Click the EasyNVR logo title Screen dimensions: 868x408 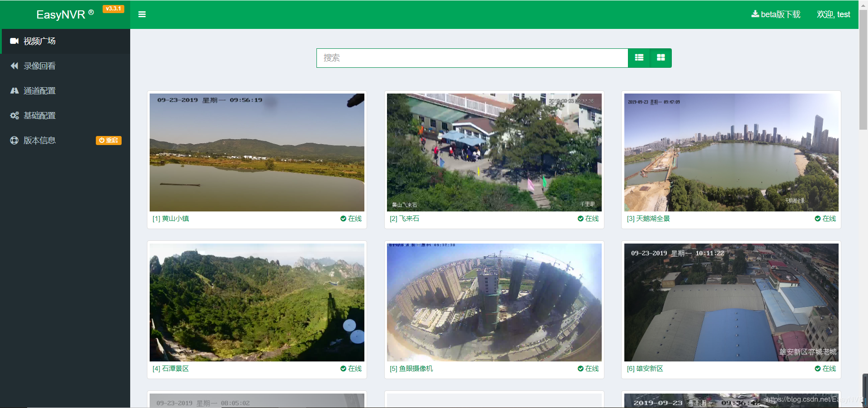65,14
